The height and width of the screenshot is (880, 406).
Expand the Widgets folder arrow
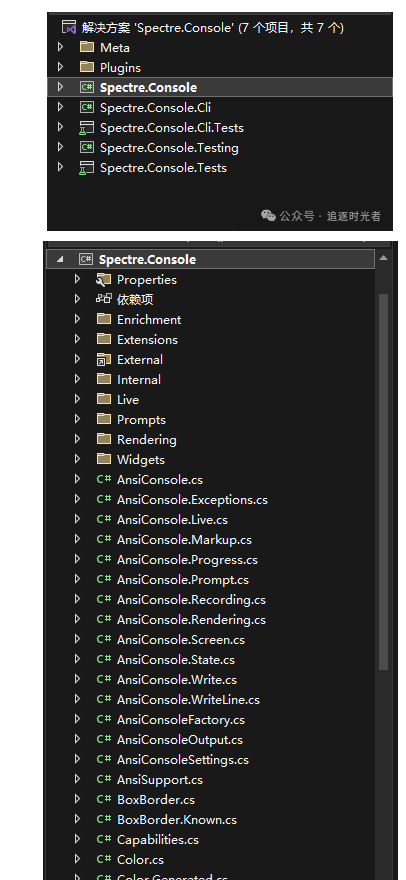pyautogui.click(x=77, y=459)
